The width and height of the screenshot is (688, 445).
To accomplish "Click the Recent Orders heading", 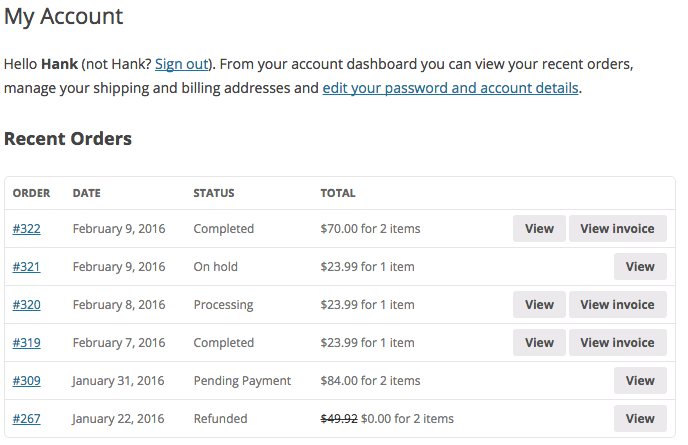I will tap(68, 139).
